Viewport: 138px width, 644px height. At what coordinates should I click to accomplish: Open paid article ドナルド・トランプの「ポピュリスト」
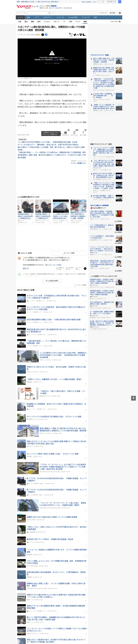tap(102, 250)
